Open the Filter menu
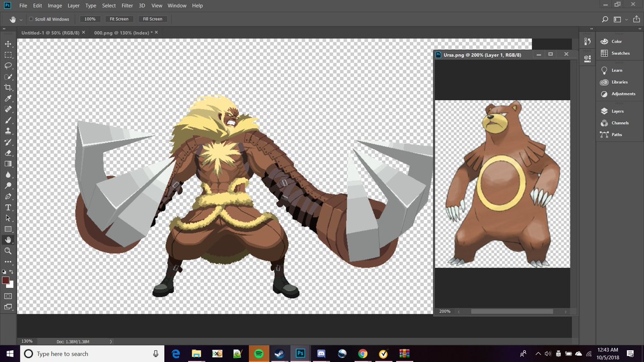This screenshot has width=644, height=362. coord(127,5)
